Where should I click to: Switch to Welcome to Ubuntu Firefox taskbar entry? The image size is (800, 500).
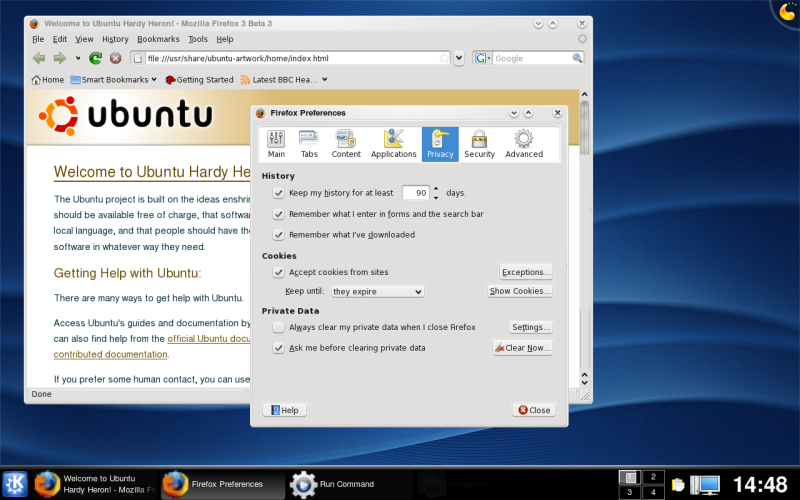click(95, 484)
